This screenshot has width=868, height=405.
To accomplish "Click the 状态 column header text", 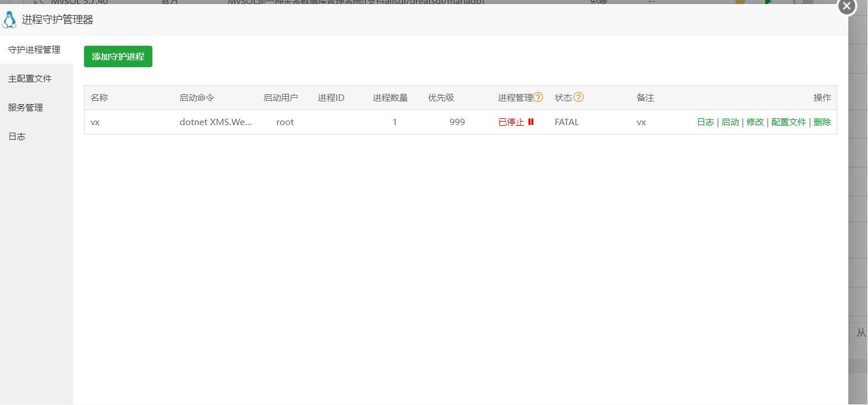I will [x=563, y=97].
